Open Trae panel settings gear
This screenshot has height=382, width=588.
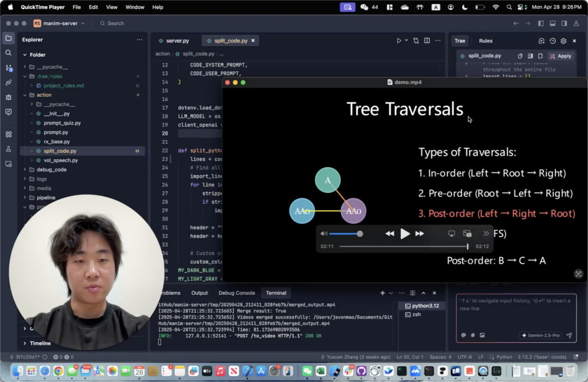coord(563,41)
